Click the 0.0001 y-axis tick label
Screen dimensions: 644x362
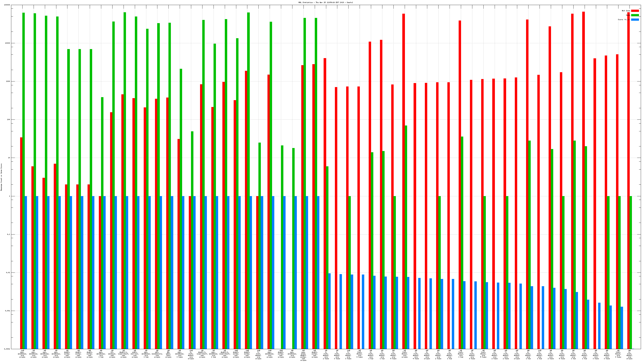[x=7, y=349]
